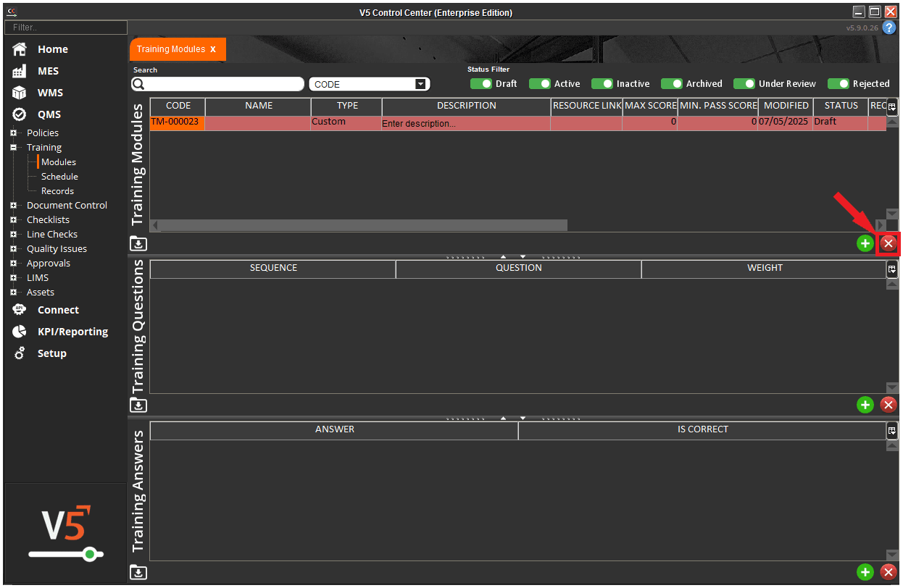Open the CODE search field dropdown
Screen dimensions: 903x588
coord(420,85)
